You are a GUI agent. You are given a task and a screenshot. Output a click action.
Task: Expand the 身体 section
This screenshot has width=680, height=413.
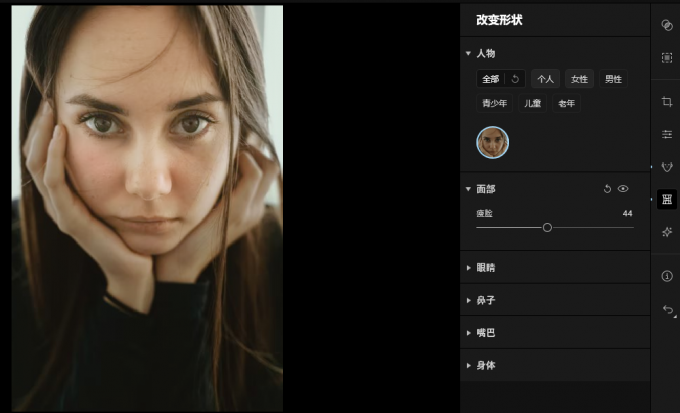(468, 365)
